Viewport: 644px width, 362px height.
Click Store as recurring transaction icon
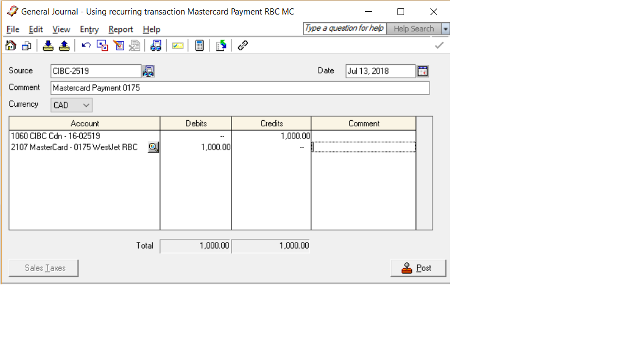pos(48,46)
